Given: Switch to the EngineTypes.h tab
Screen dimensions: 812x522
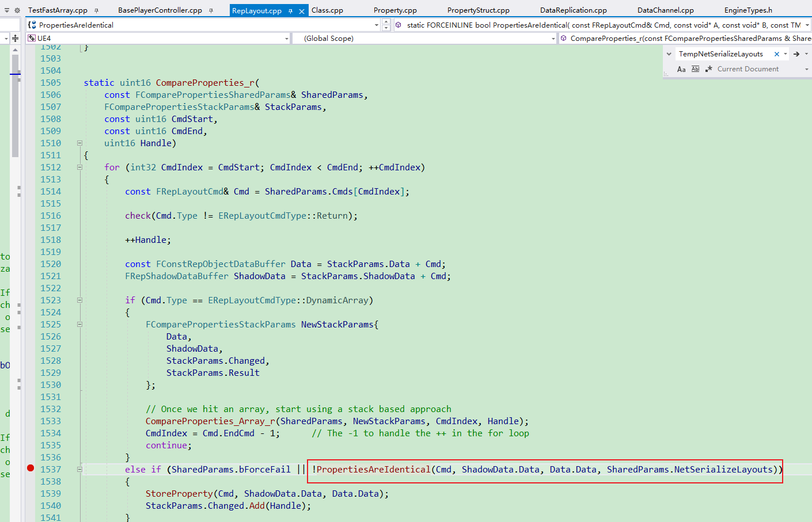Looking at the screenshot, I should click(x=748, y=10).
